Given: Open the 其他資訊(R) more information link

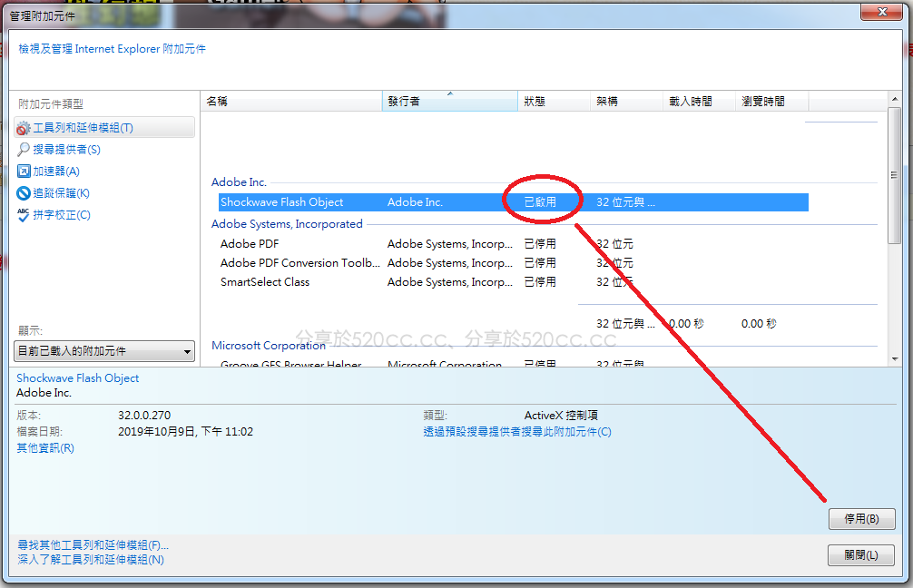Looking at the screenshot, I should [45, 447].
